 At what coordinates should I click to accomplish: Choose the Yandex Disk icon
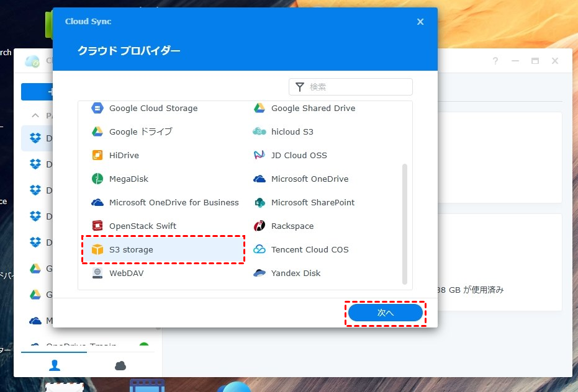coord(259,273)
